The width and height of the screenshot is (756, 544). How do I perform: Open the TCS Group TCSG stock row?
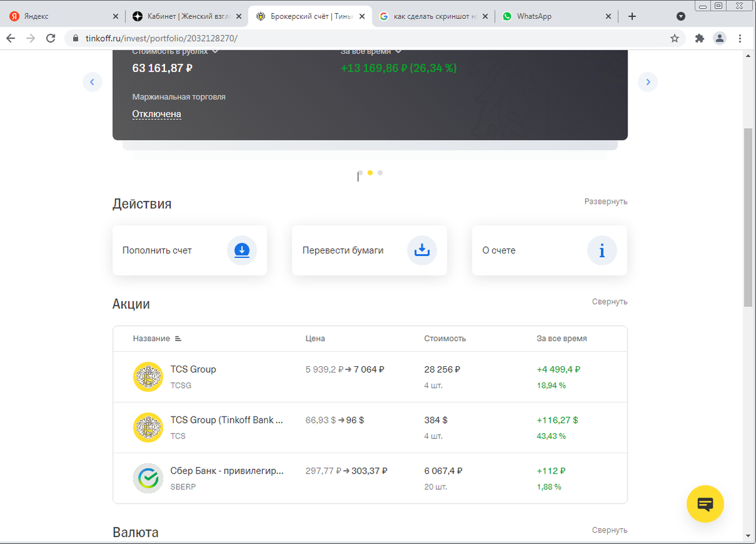370,377
